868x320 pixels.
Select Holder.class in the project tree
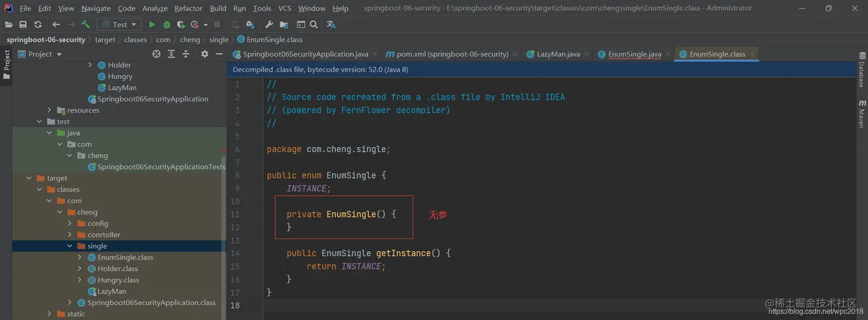[x=118, y=269]
